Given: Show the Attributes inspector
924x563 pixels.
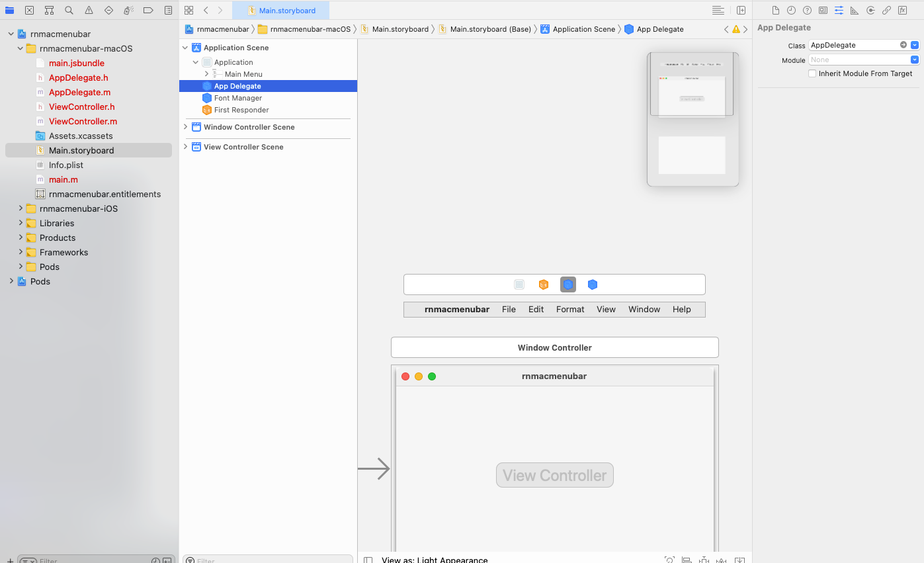Looking at the screenshot, I should tap(839, 11).
